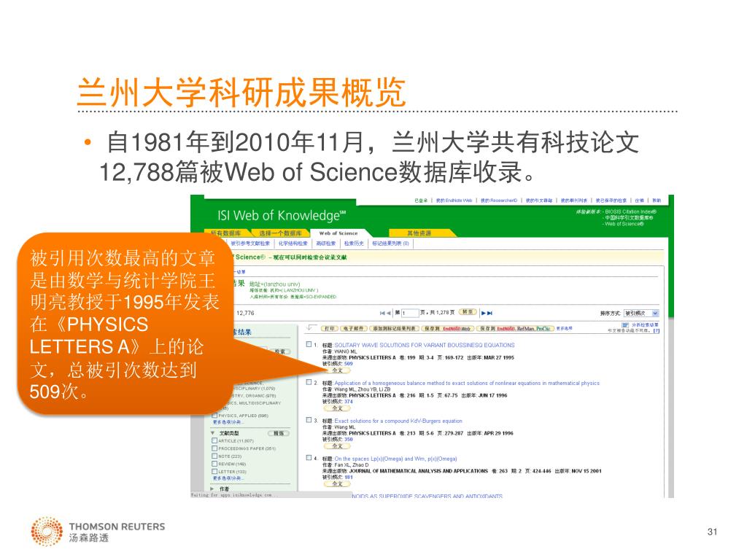This screenshot has height=560, width=747.
Task: Click the 精炼 refine button
Action: (x=279, y=433)
